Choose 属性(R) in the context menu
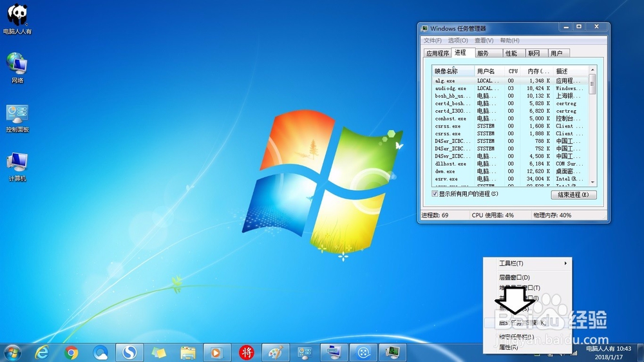The height and width of the screenshot is (362, 644). (528, 347)
